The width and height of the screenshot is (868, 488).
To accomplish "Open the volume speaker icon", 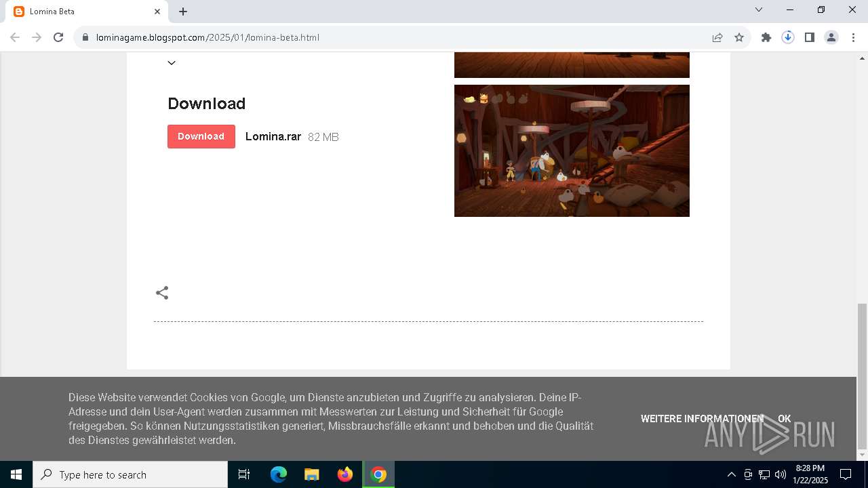I will [781, 474].
